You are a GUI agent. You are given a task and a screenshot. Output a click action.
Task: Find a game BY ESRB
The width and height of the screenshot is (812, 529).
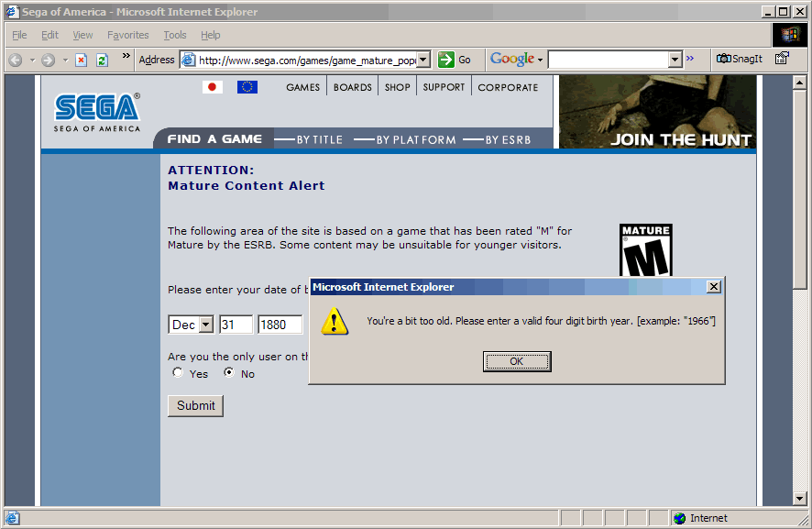pyautogui.click(x=508, y=139)
